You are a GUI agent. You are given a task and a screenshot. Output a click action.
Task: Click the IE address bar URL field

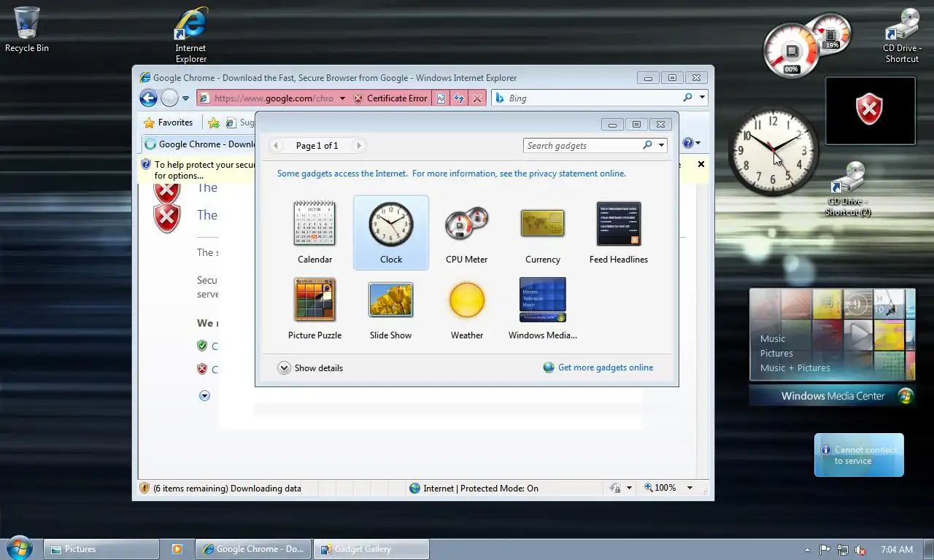274,98
